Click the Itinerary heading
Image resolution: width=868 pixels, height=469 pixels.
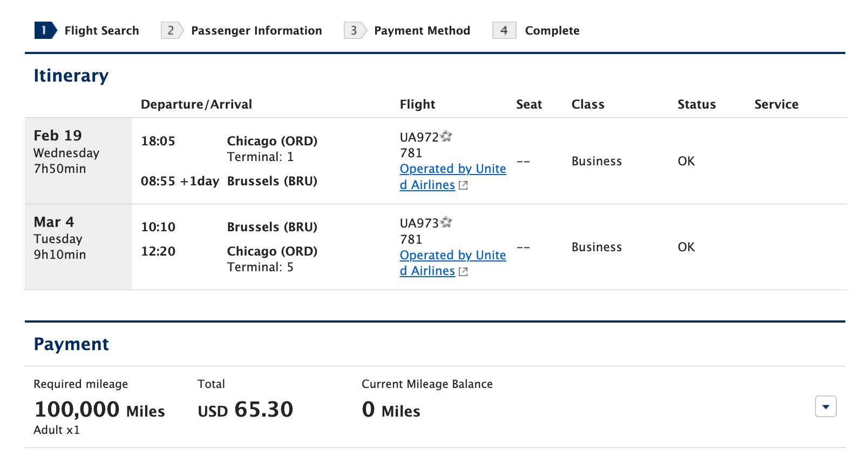click(71, 76)
